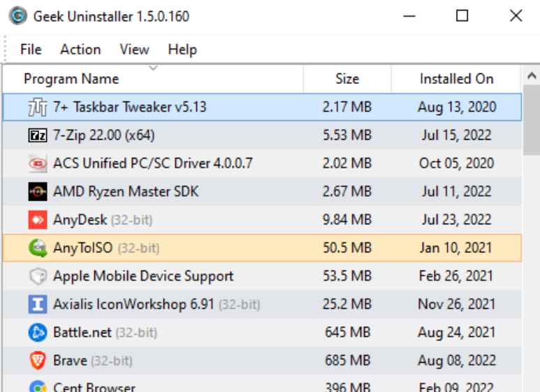
Task: Click the 2.02 MB size cell
Action: (347, 164)
